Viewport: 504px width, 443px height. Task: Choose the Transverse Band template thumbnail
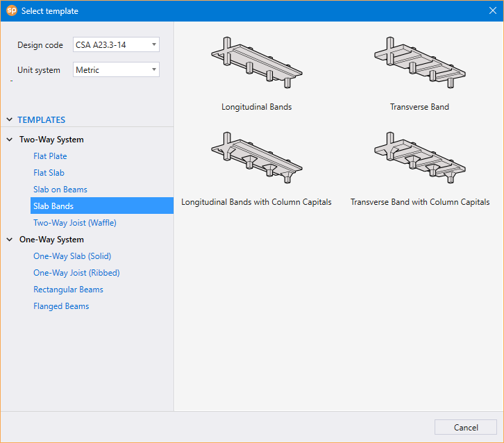click(420, 62)
